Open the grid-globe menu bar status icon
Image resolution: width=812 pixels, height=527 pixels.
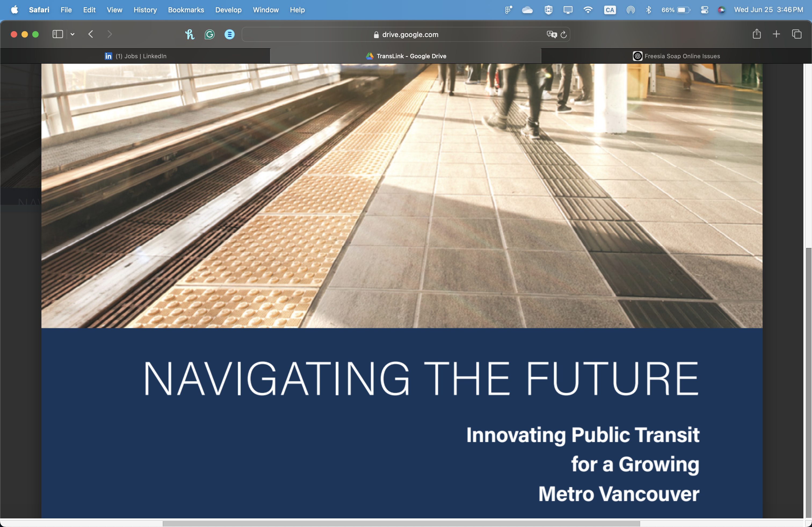click(548, 10)
